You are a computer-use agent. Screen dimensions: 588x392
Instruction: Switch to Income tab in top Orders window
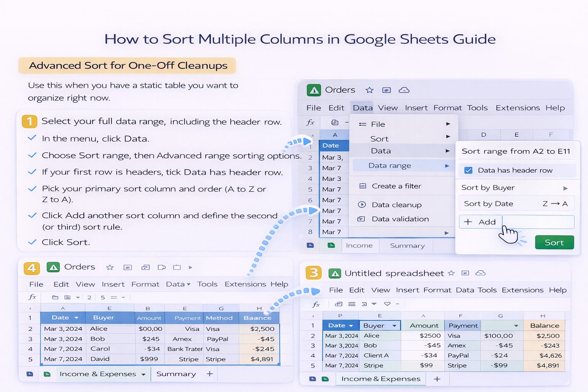359,245
